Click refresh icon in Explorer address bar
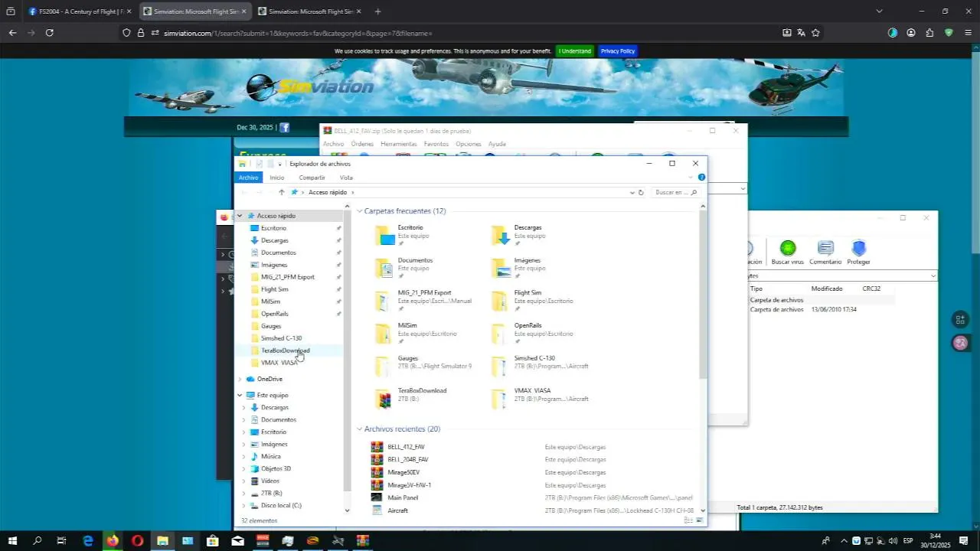Image resolution: width=980 pixels, height=551 pixels. [x=641, y=192]
